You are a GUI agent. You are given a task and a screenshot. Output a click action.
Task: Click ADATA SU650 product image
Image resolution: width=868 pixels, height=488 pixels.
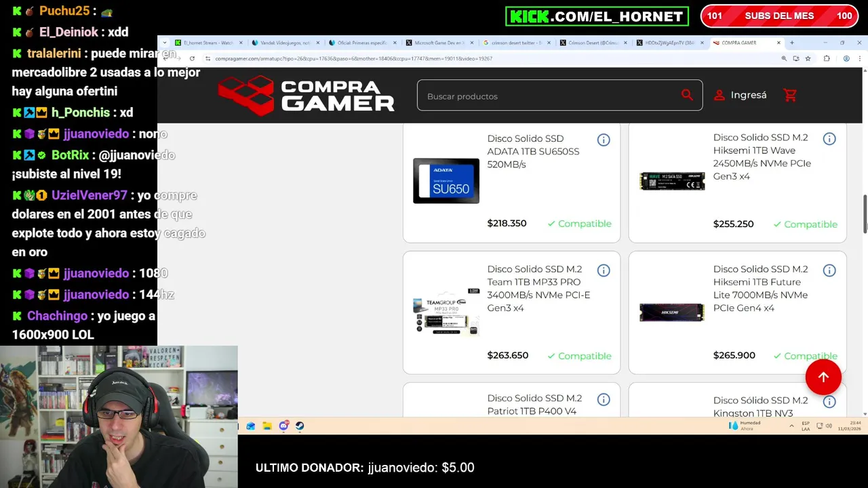[446, 181]
